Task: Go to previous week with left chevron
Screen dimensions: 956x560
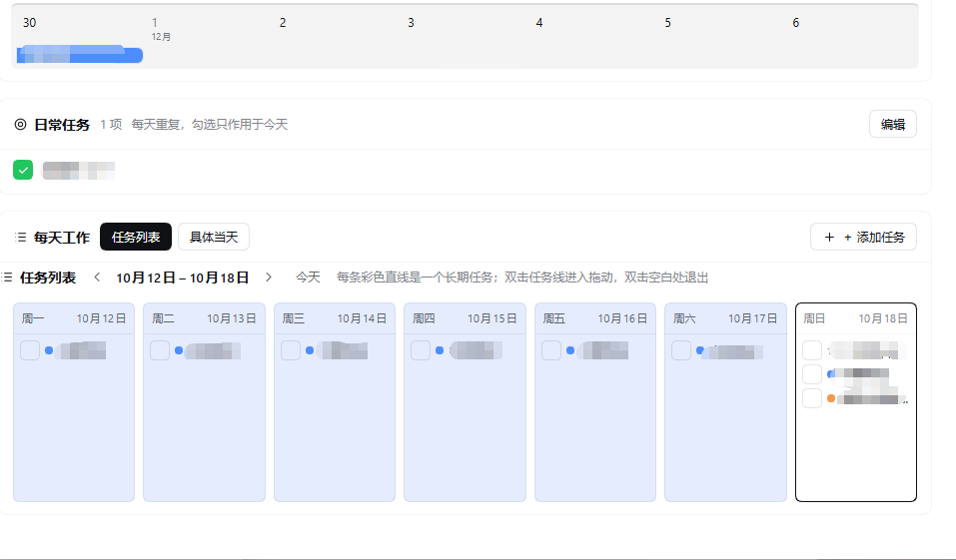Action: [x=97, y=278]
